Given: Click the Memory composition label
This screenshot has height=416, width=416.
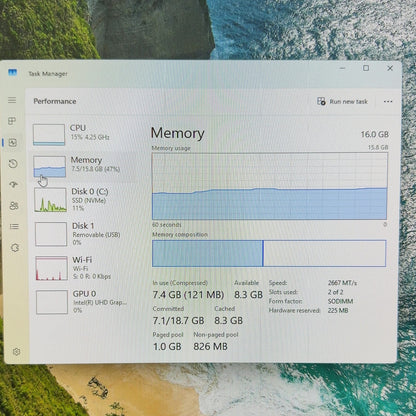Looking at the screenshot, I should (180, 235).
